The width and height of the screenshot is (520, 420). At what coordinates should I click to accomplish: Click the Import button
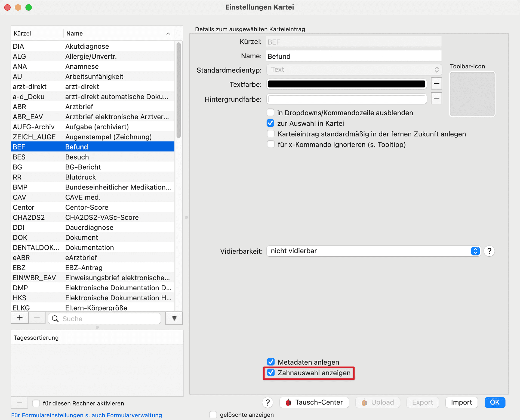tap(461, 402)
